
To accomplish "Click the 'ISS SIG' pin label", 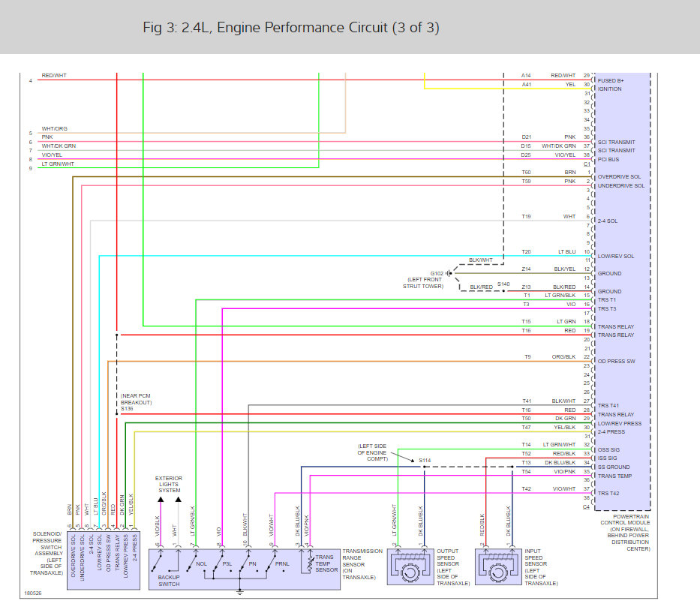I will coord(607,458).
